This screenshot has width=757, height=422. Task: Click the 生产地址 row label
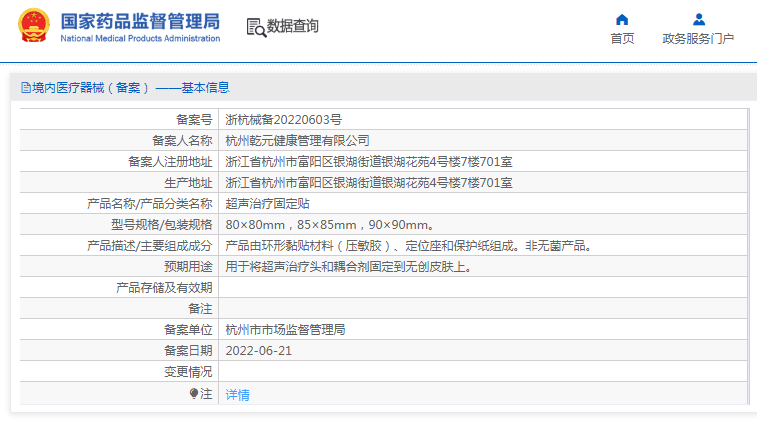tap(188, 183)
